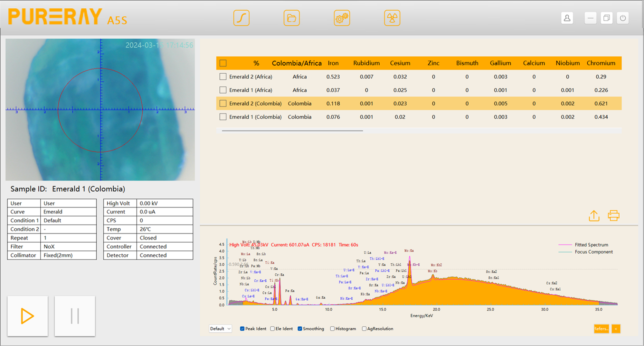
Task: Click the orange collapse arrow button
Action: coord(616,329)
